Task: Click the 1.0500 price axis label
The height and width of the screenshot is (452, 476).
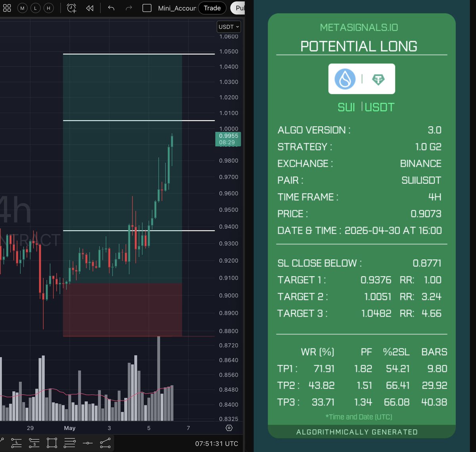Action: [229, 52]
